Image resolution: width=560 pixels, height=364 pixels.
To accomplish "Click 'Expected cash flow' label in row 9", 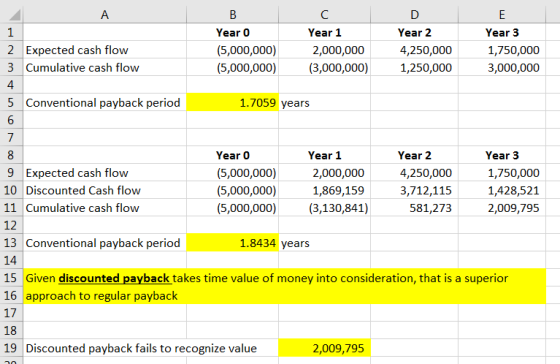I will coord(77,173).
